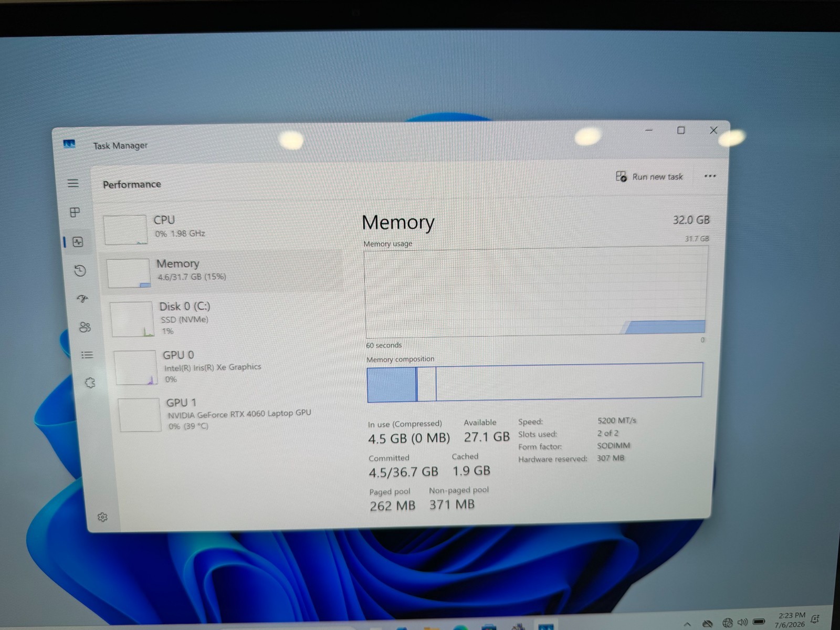Open the App history page icon
The height and width of the screenshot is (630, 840).
[80, 271]
